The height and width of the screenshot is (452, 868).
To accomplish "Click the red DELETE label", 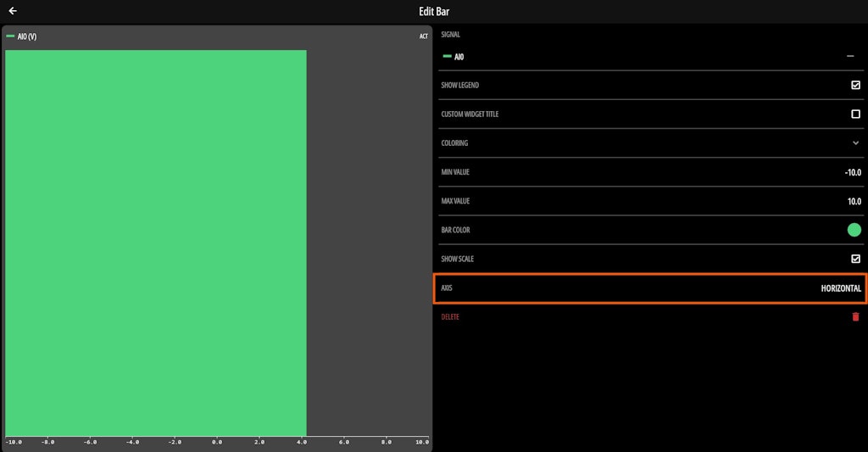I will click(450, 317).
